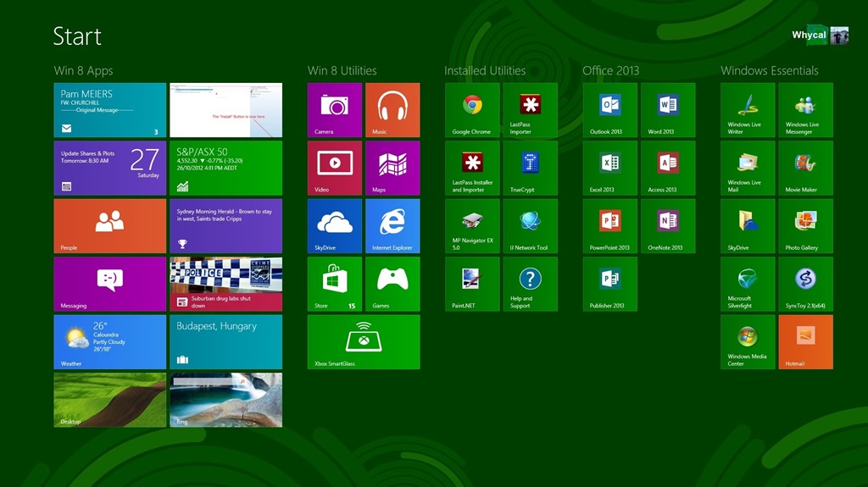Launch TrueCrypt

(x=531, y=169)
